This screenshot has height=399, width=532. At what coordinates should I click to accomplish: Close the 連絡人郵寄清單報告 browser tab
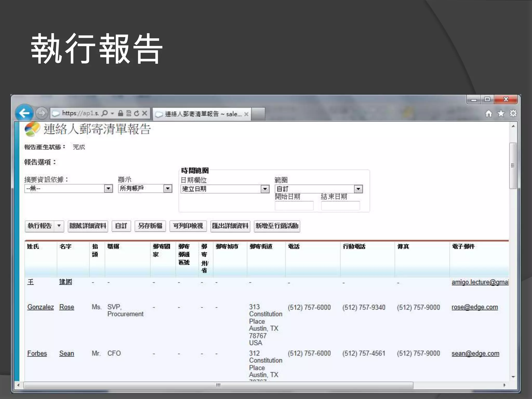coord(246,114)
